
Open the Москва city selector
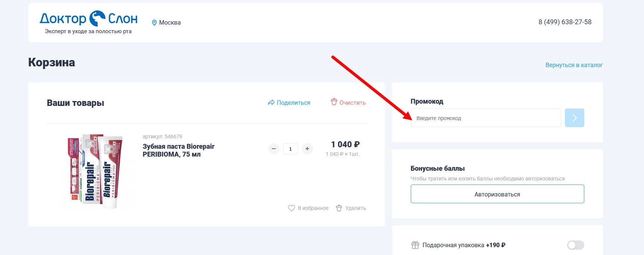(x=170, y=23)
